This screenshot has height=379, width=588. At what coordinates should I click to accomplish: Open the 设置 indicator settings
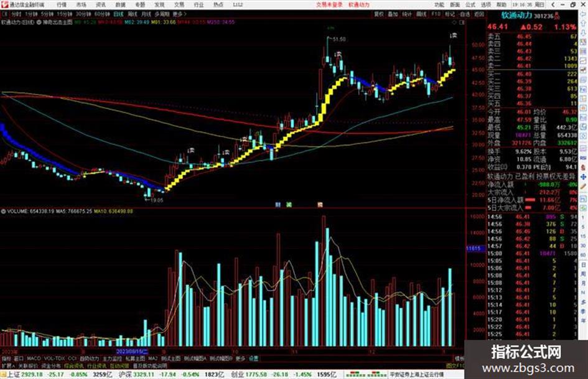pos(253,358)
